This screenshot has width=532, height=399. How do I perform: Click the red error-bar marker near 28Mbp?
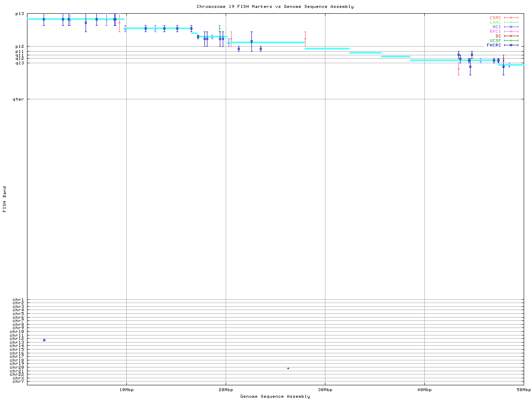[x=305, y=39]
